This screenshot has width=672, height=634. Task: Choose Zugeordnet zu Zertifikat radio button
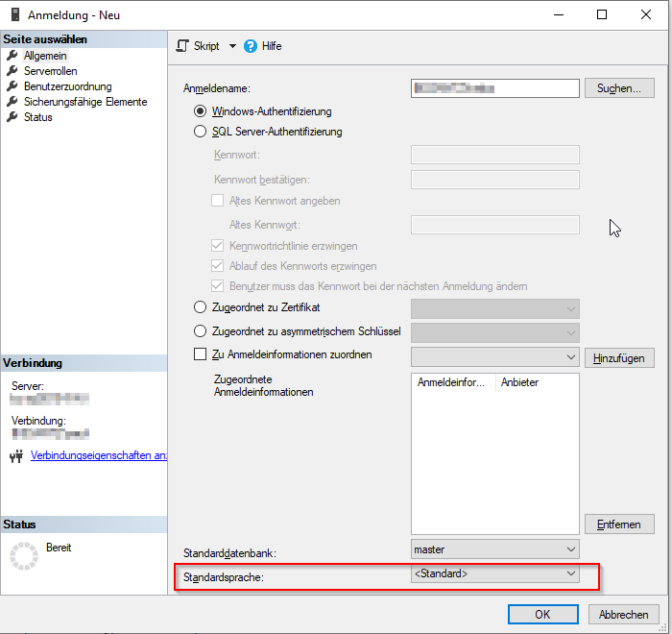[201, 307]
